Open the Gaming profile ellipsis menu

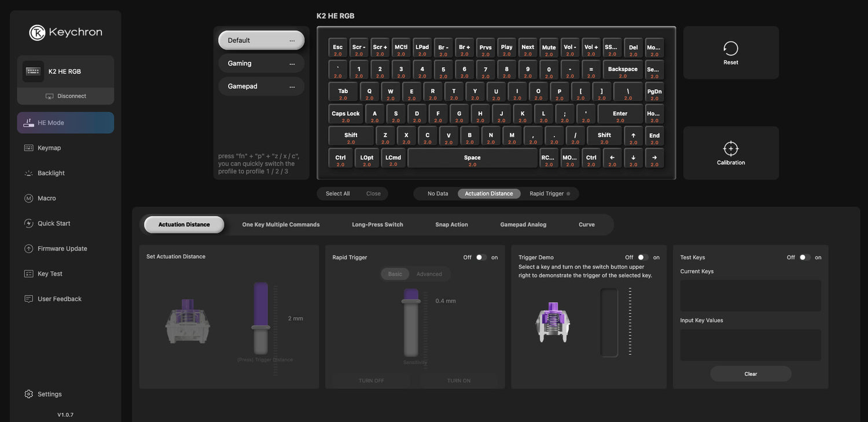coord(292,64)
